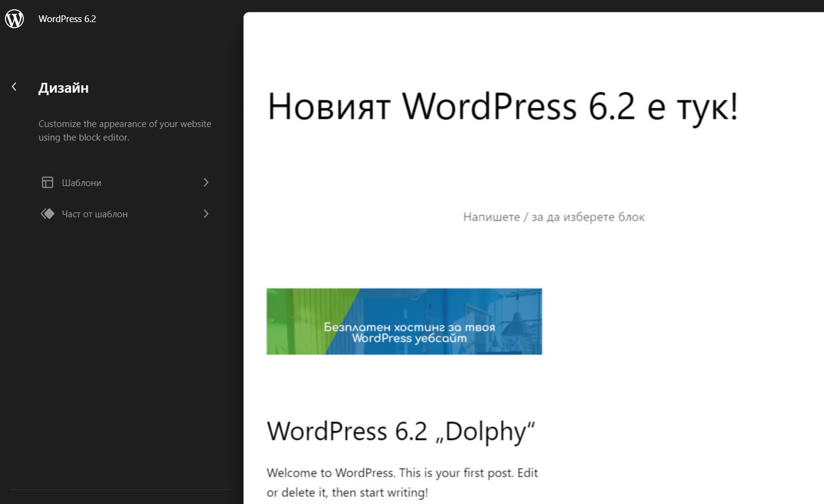
Task: Click the Дизайн heading
Action: (x=63, y=88)
